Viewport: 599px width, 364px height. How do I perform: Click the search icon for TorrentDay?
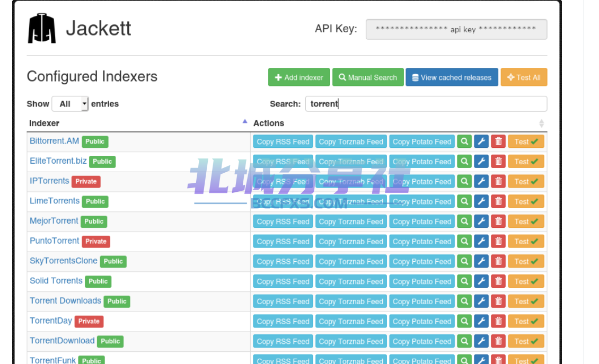464,321
